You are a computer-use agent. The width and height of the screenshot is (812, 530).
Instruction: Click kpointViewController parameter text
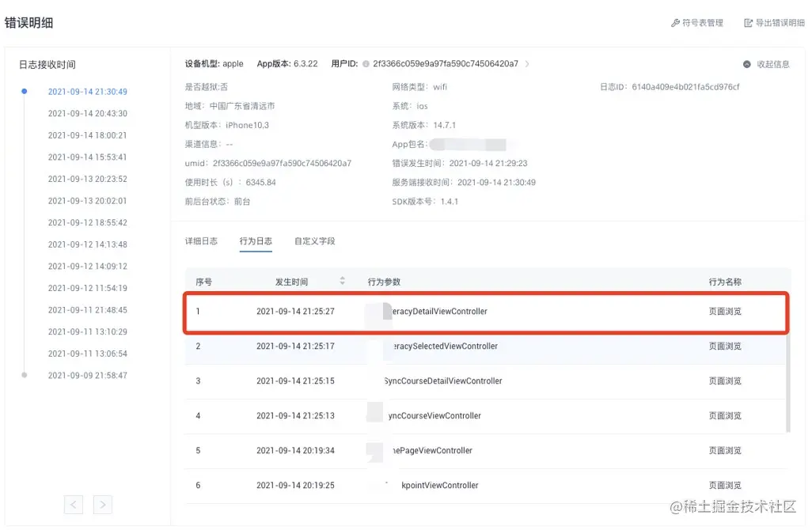click(x=440, y=486)
